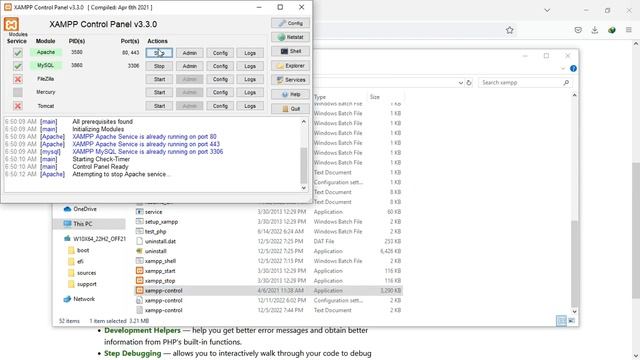Open the XAMPP Shell
Screen dimensions: 640x360
(290, 51)
